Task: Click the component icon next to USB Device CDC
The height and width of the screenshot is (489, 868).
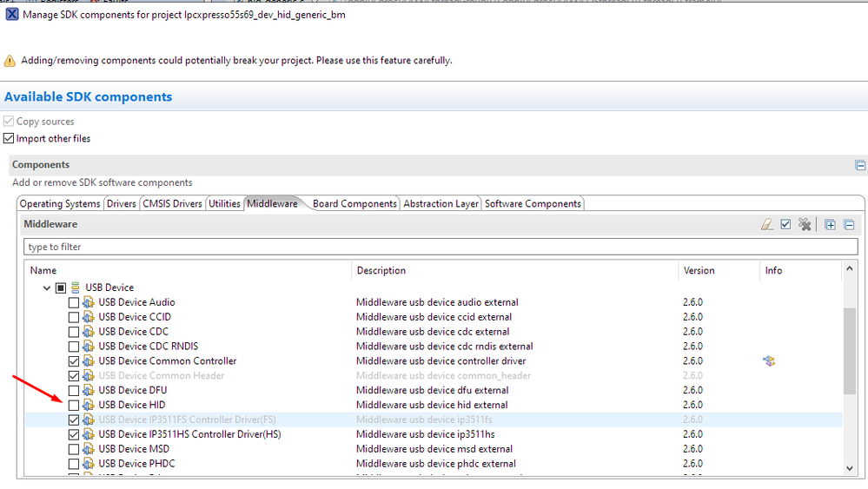Action: click(x=89, y=331)
